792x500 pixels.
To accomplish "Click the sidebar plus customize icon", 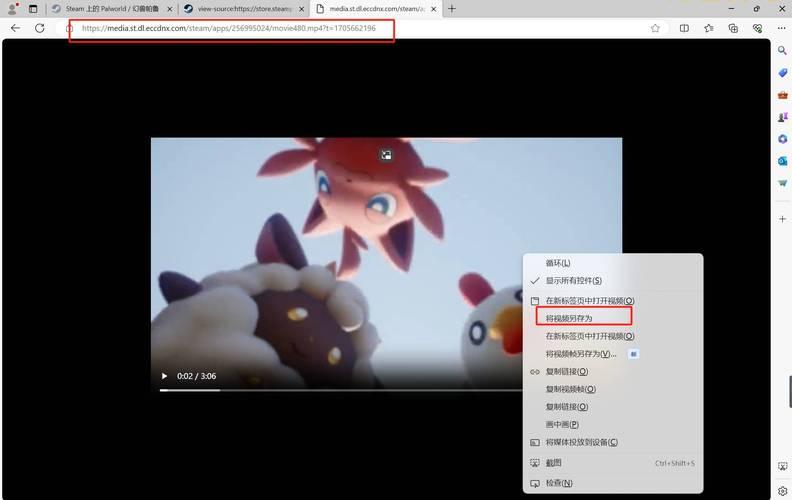I will [781, 218].
